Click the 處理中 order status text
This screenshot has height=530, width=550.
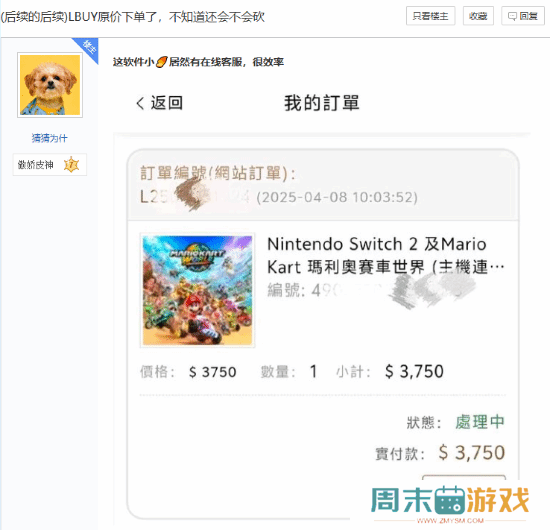pyautogui.click(x=480, y=422)
